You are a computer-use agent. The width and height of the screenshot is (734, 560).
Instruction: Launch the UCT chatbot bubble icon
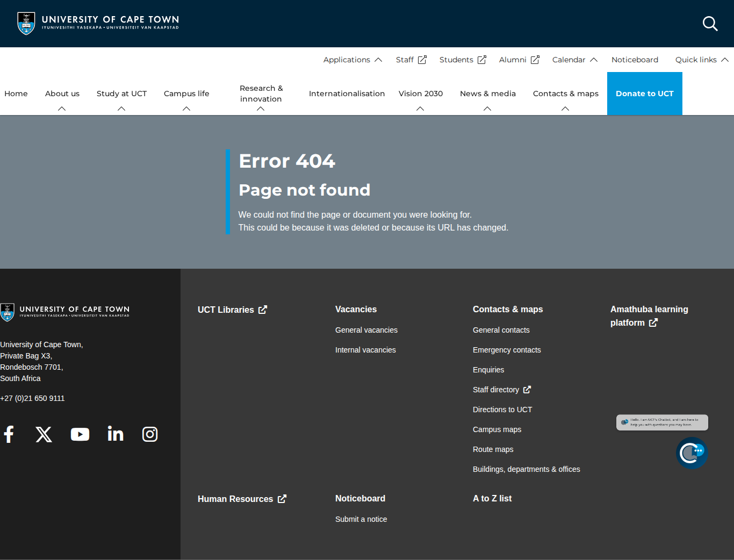tap(692, 453)
